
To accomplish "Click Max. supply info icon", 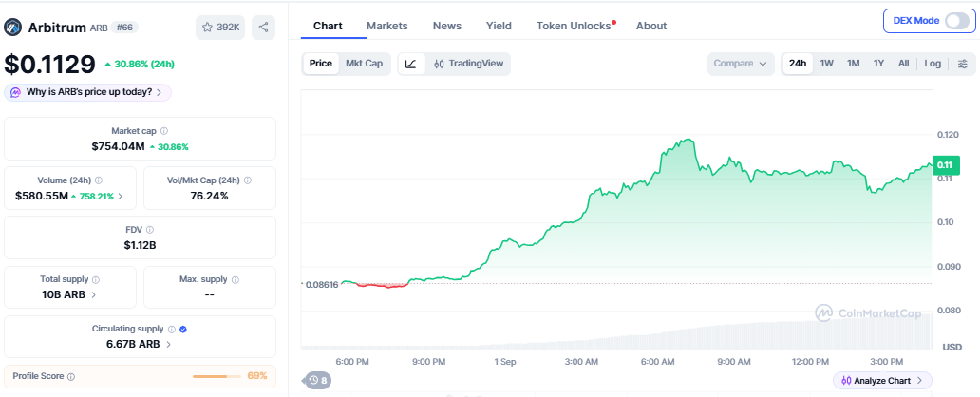I will click(x=235, y=279).
